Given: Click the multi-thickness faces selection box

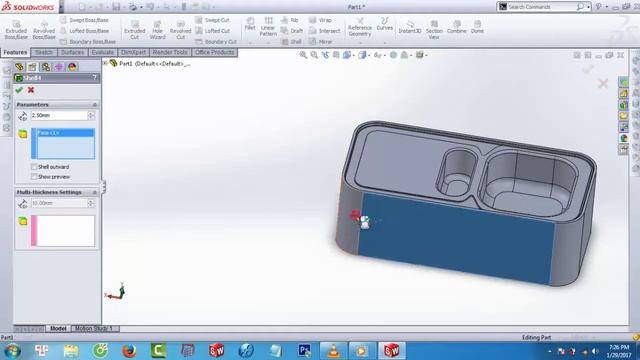Looking at the screenshot, I should click(x=63, y=231).
